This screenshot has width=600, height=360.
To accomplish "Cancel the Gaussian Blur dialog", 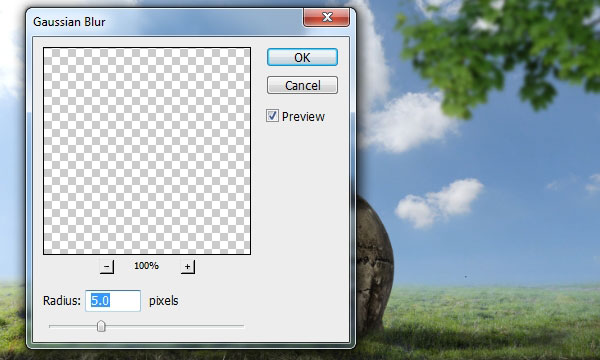I will coord(302,85).
